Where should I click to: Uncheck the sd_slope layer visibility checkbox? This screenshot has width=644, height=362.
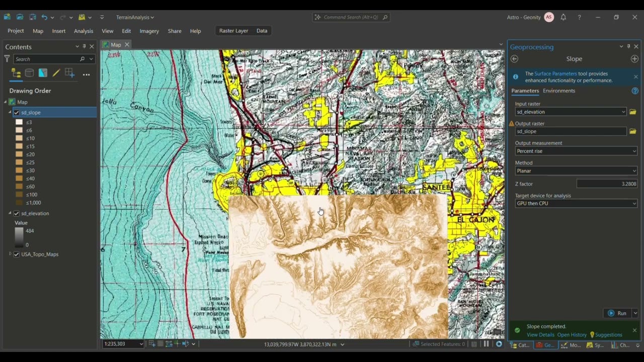pos(17,113)
